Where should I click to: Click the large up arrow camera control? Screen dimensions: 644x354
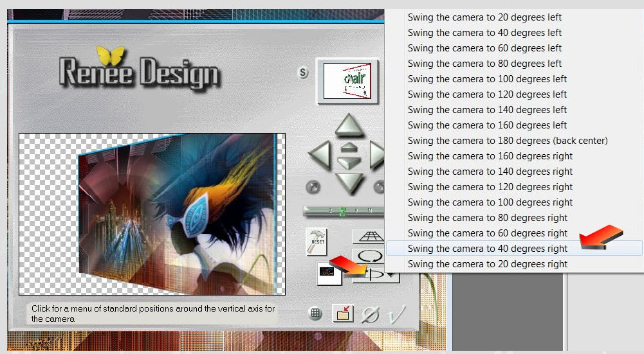[x=349, y=125]
